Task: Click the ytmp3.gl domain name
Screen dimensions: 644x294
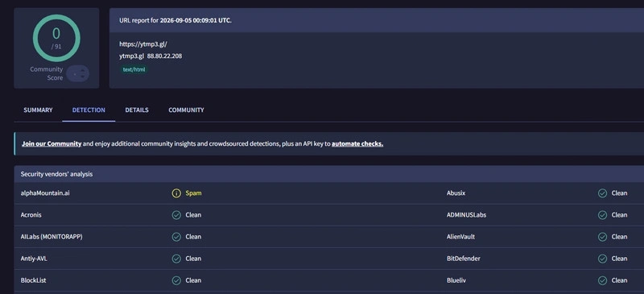Action: (131, 56)
